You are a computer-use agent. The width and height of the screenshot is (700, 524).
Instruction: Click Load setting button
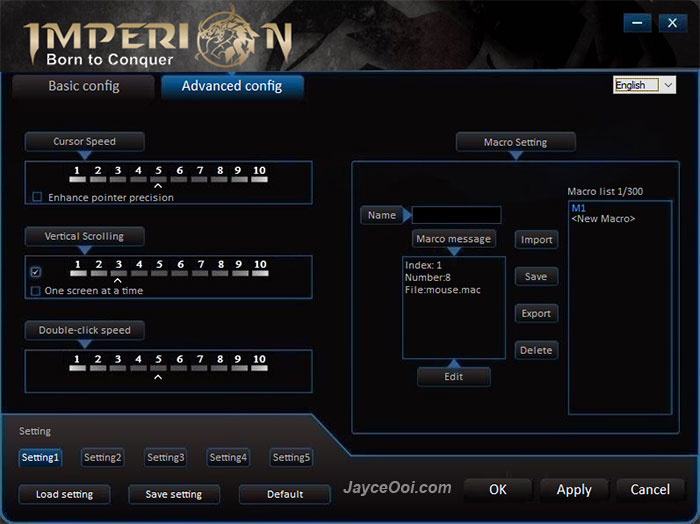pyautogui.click(x=64, y=495)
